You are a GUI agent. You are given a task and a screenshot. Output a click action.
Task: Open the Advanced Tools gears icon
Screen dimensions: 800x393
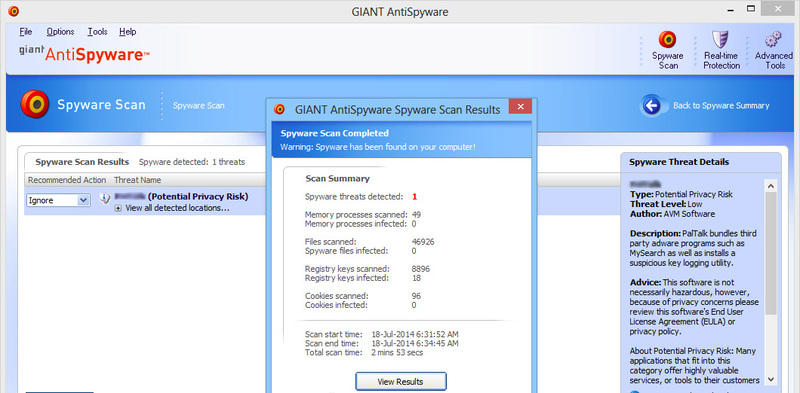[x=773, y=39]
